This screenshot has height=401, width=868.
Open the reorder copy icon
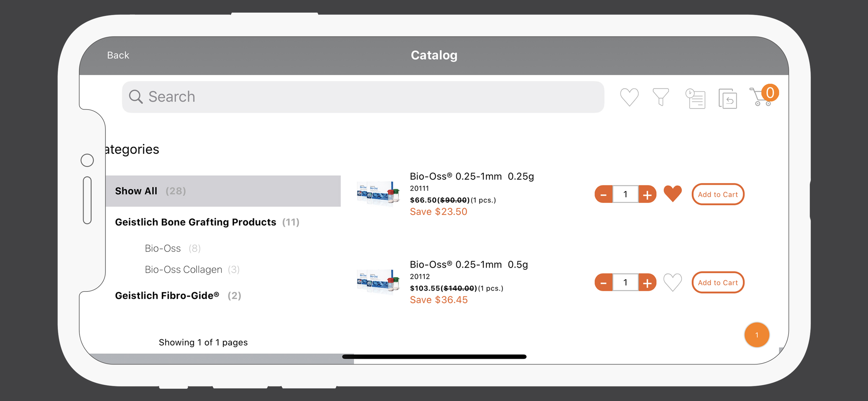728,98
